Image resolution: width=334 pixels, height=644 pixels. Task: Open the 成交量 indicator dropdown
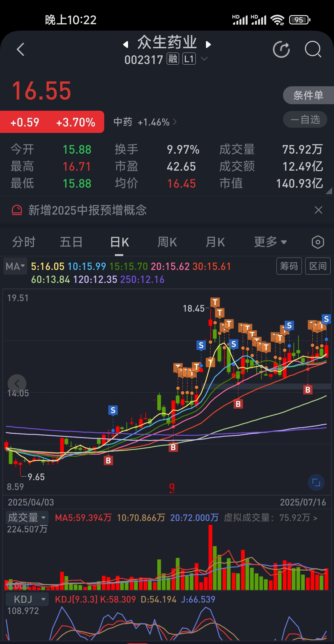[27, 518]
